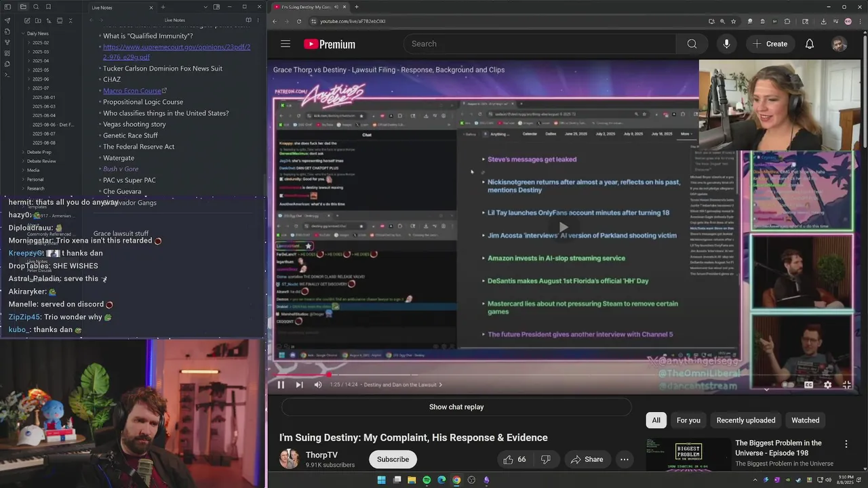This screenshot has width=868, height=488.
Task: Click YouTube search magnifier button
Action: (x=692, y=44)
